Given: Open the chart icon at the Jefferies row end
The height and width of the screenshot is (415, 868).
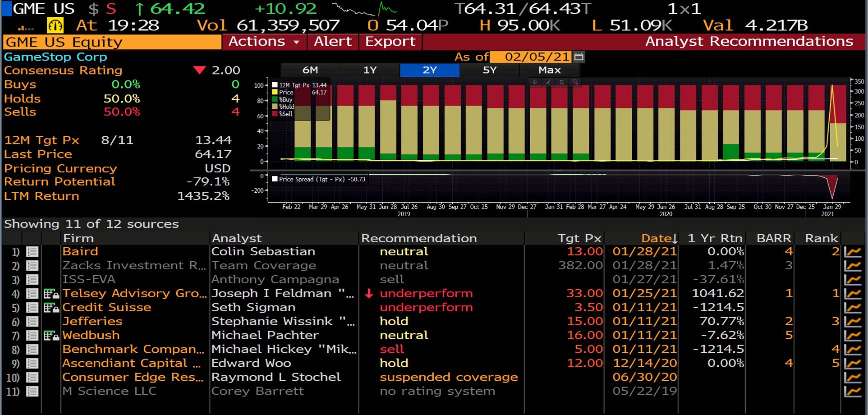Looking at the screenshot, I should point(853,322).
